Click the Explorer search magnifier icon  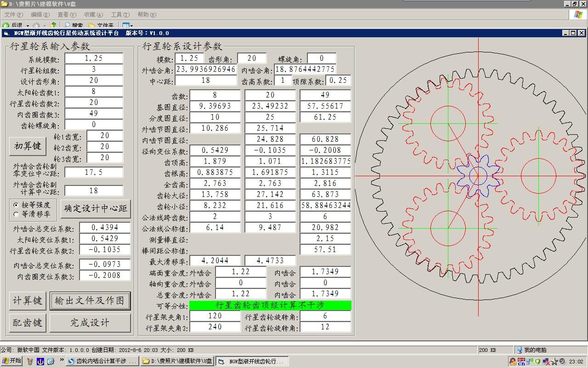[x=68, y=25]
